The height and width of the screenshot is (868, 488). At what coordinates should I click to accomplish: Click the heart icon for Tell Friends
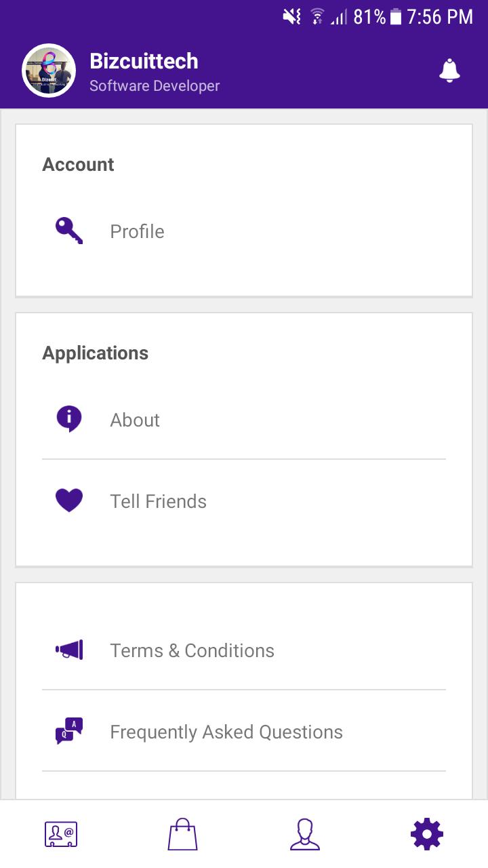(69, 501)
